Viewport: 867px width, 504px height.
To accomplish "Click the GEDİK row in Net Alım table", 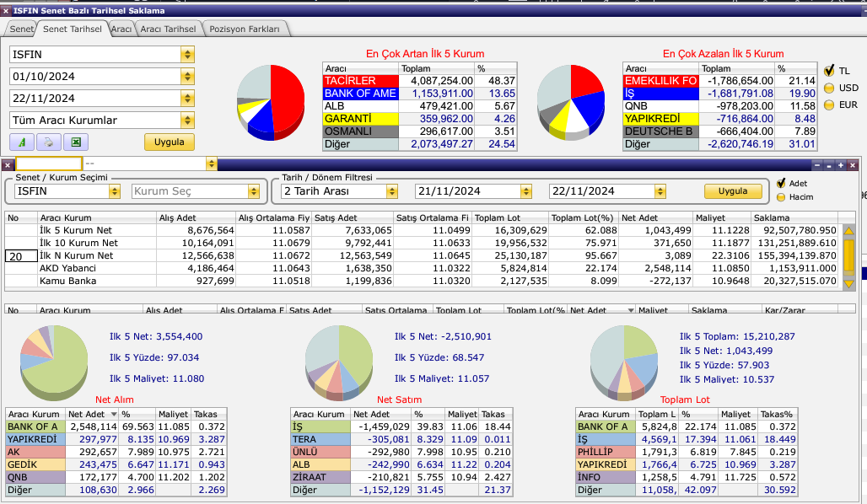I will (116, 464).
